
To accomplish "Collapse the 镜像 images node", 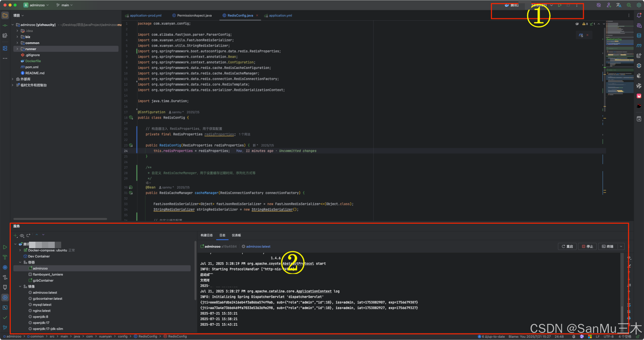I will pos(20,287).
